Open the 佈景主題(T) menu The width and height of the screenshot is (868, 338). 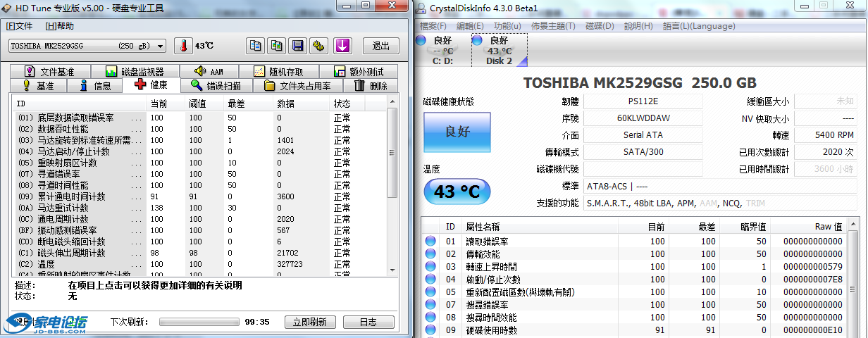coord(554,26)
